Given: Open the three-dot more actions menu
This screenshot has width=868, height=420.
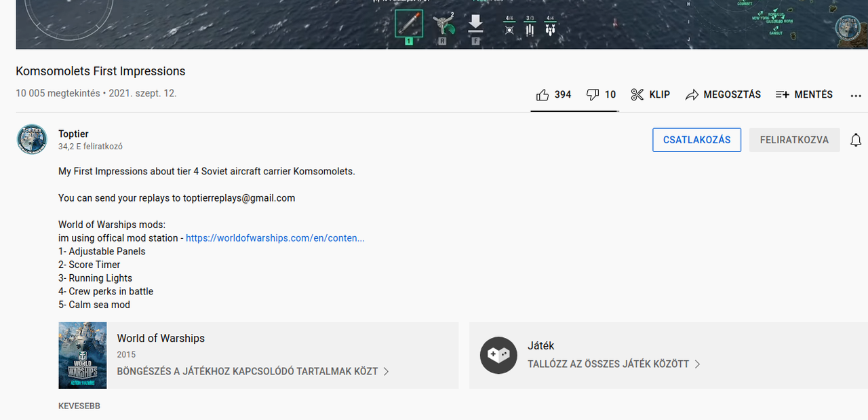Looking at the screenshot, I should (x=856, y=96).
